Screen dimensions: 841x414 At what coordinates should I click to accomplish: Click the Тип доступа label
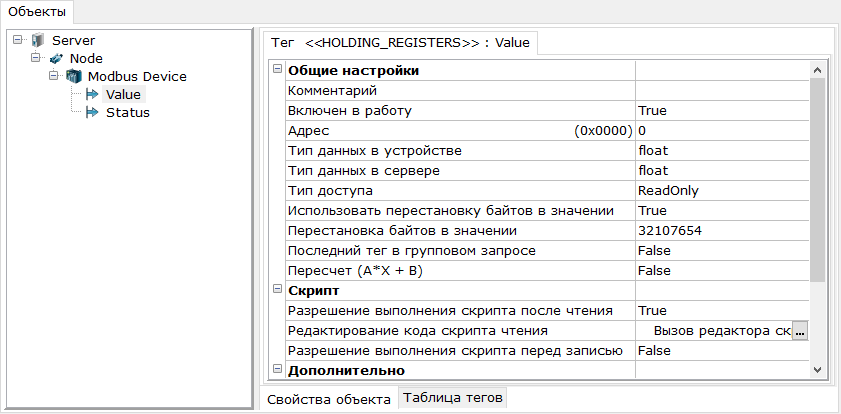pos(330,191)
